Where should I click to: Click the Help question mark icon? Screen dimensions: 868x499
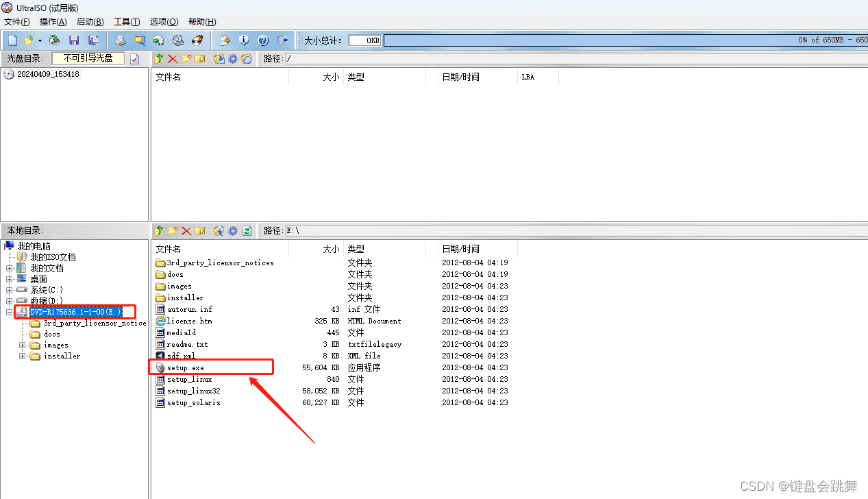262,40
